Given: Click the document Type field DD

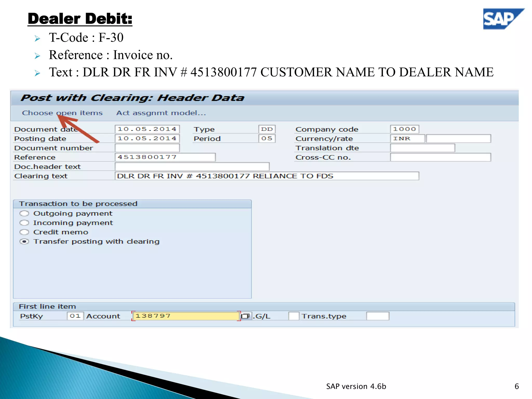Looking at the screenshot, I should tap(267, 129).
